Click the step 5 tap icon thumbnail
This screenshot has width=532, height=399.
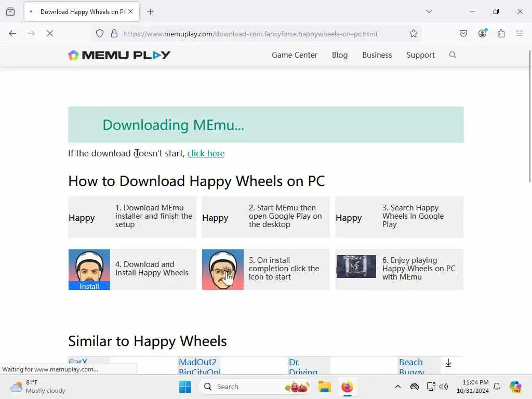pyautogui.click(x=222, y=270)
